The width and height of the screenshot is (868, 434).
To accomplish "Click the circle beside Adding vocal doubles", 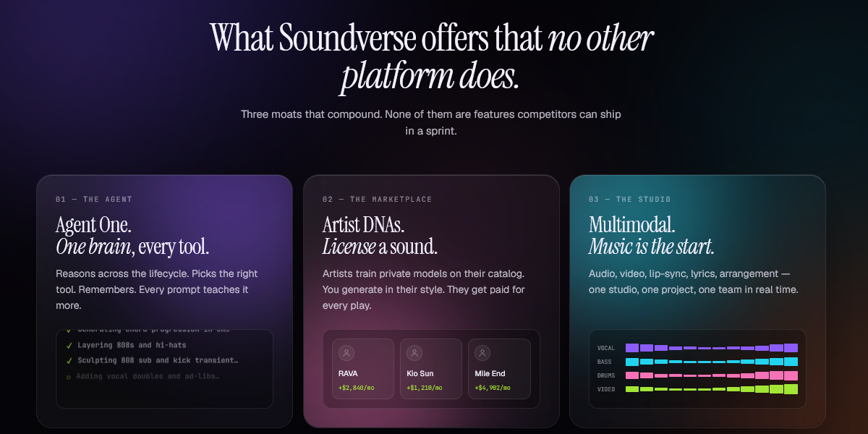I will coord(69,377).
